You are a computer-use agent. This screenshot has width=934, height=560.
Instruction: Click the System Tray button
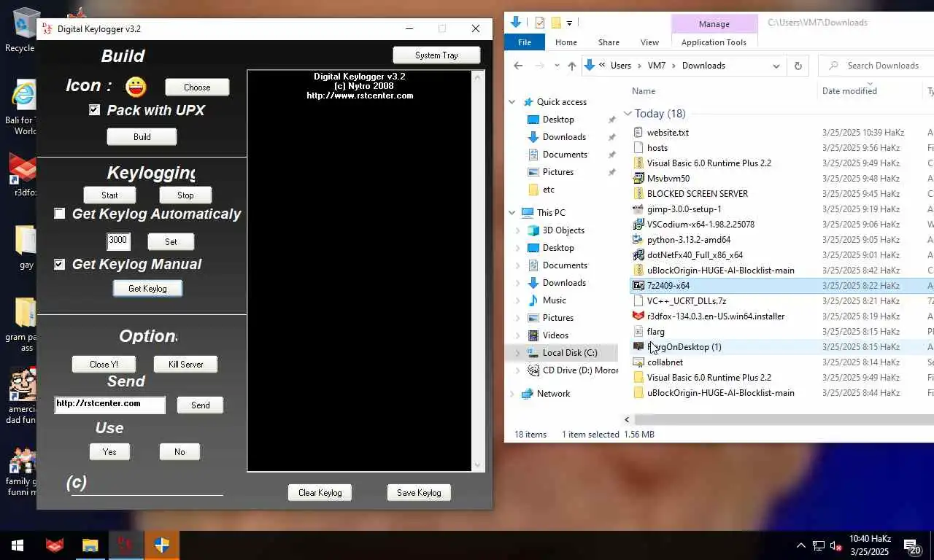[436, 55]
